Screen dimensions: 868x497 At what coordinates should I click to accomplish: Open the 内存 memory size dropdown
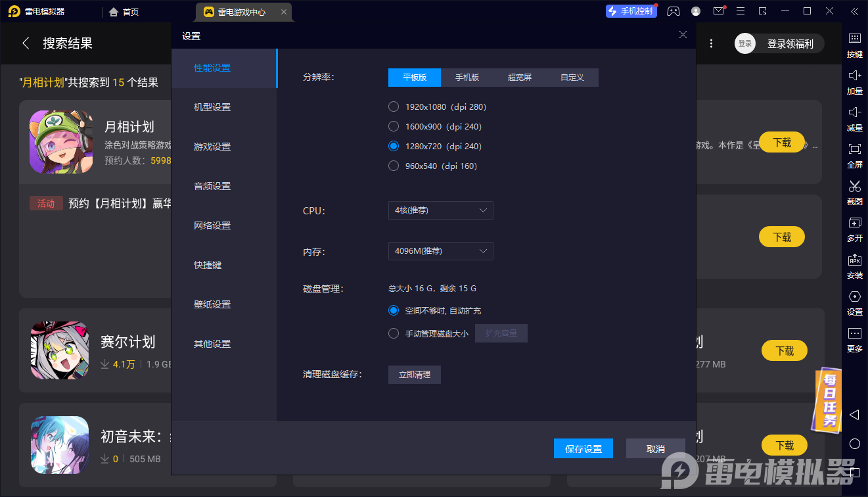pyautogui.click(x=440, y=251)
